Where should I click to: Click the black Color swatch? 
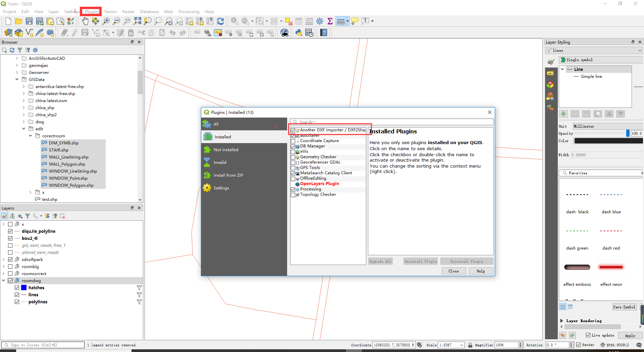[608, 141]
